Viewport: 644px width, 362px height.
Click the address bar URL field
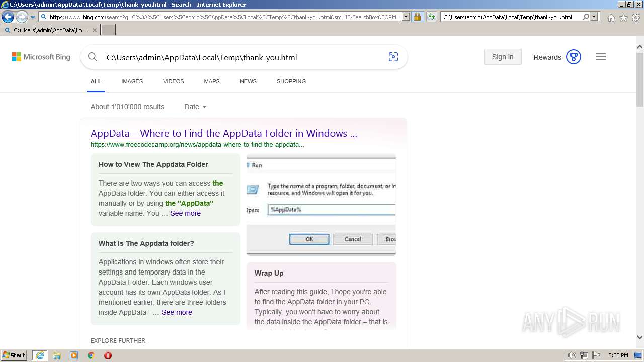click(225, 17)
